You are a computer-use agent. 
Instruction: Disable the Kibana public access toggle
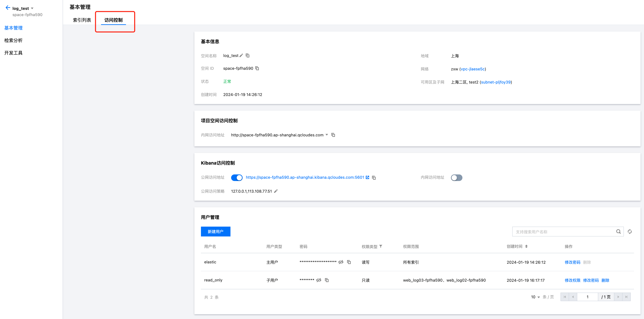tap(237, 178)
